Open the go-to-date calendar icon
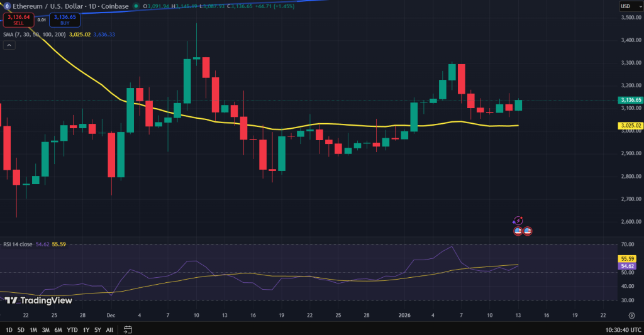 coord(128,330)
